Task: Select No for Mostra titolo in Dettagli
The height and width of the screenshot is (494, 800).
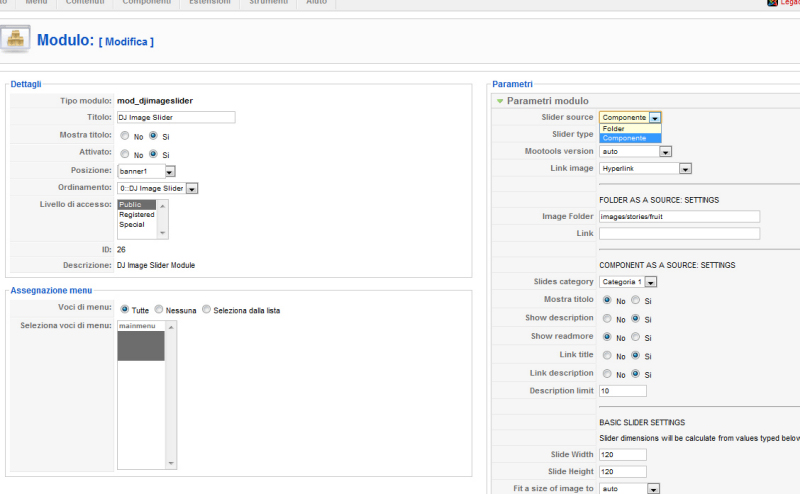Action: (124, 136)
